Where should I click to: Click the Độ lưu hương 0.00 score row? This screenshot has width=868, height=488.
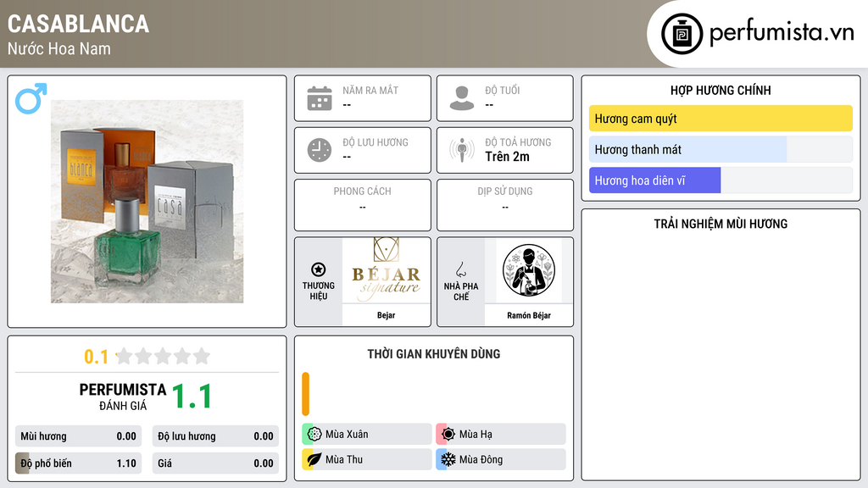tap(216, 436)
